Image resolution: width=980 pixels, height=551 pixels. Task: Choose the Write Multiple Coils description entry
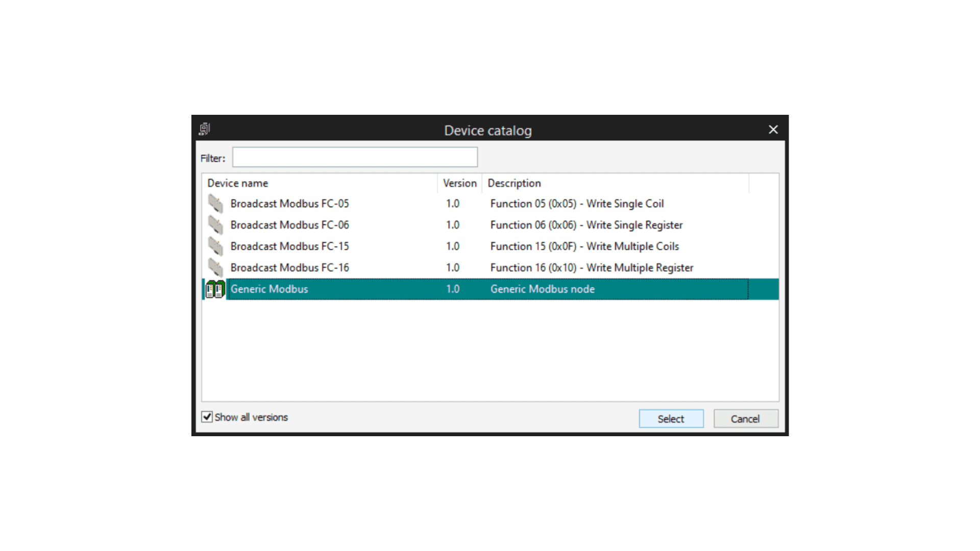click(x=584, y=246)
